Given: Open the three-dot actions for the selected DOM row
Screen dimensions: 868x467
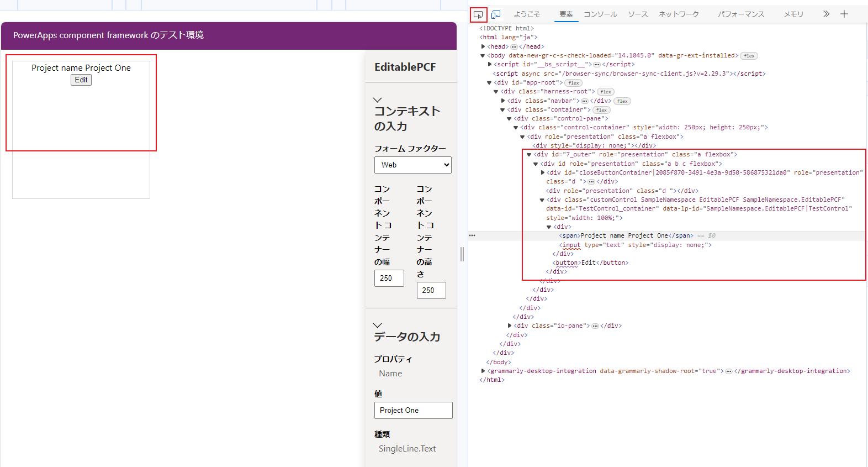Looking at the screenshot, I should tap(472, 235).
